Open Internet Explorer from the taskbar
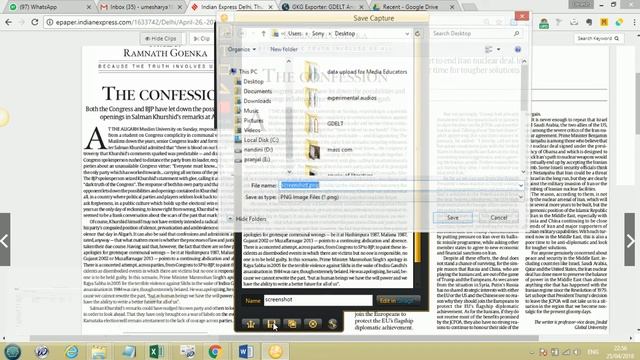The image size is (640, 360). tap(71, 351)
